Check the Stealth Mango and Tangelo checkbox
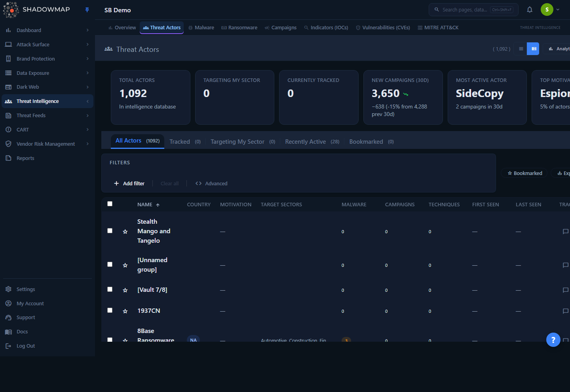 (x=110, y=231)
